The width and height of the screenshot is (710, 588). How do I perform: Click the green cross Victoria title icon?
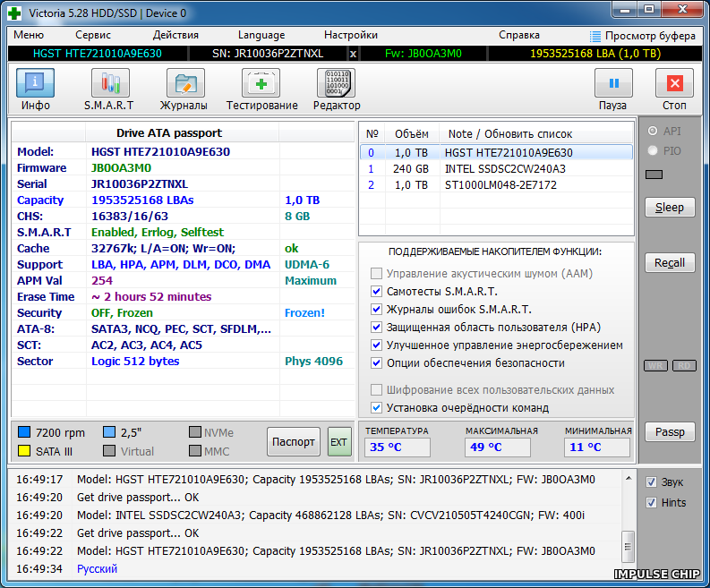pyautogui.click(x=14, y=13)
